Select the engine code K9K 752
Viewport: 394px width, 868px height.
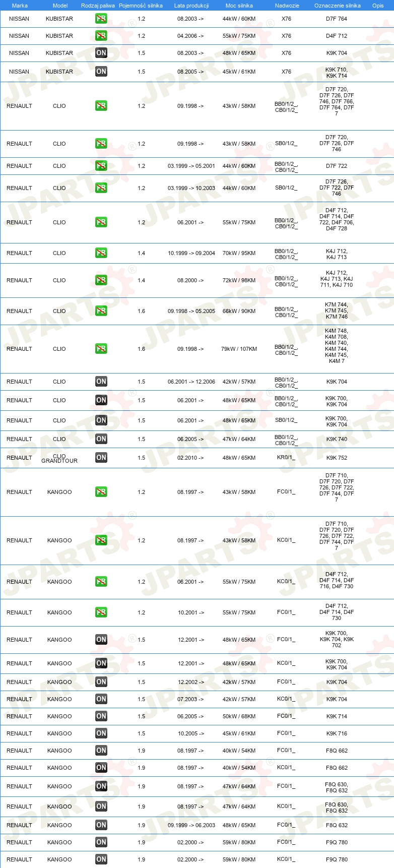point(337,458)
